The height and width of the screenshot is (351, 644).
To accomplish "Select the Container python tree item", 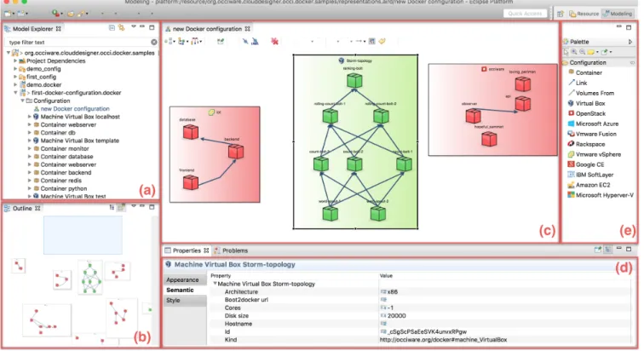I will click(60, 189).
